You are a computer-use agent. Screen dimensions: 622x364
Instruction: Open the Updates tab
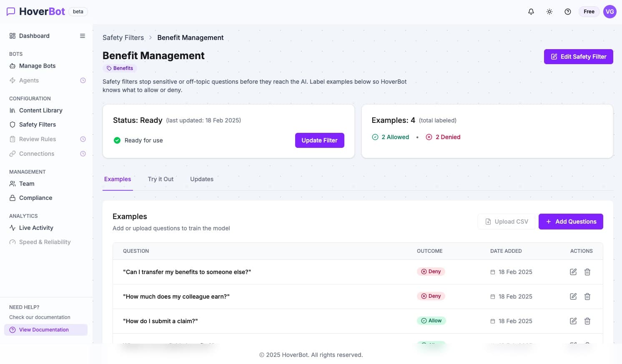tap(202, 179)
